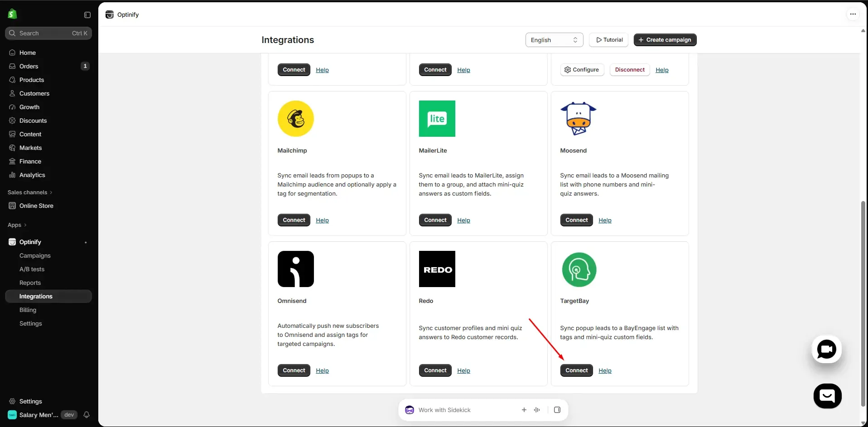Open the English language dropdown
868x427 pixels.
(x=554, y=40)
